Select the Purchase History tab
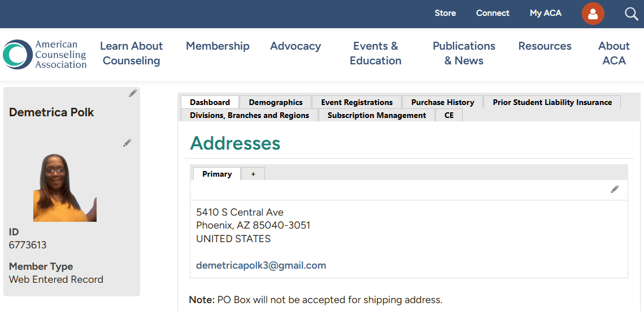 point(442,102)
